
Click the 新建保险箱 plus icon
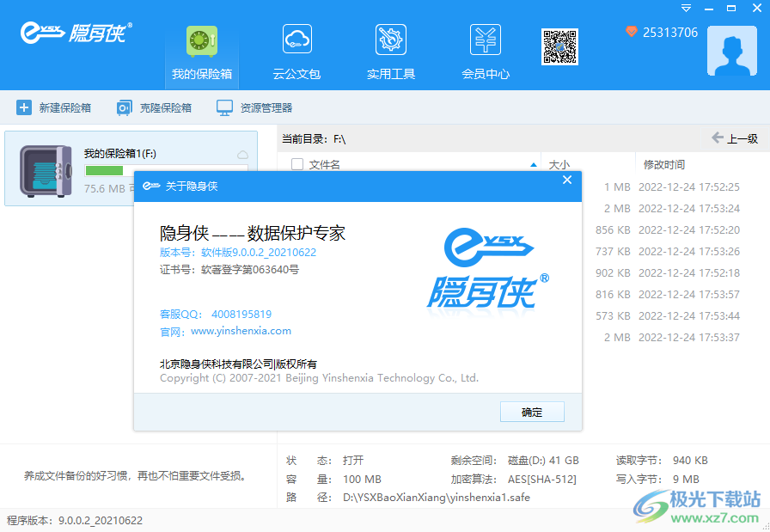pyautogui.click(x=23, y=107)
